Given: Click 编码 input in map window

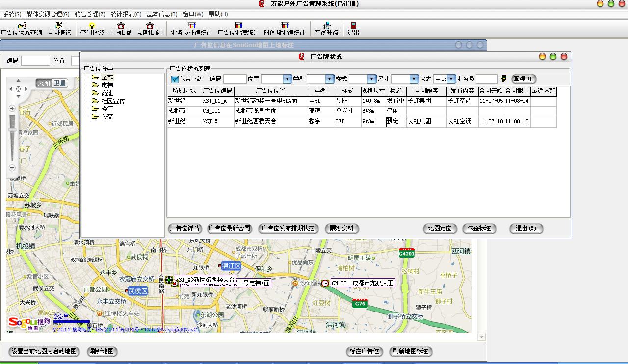Looking at the screenshot, I should coord(35,61).
